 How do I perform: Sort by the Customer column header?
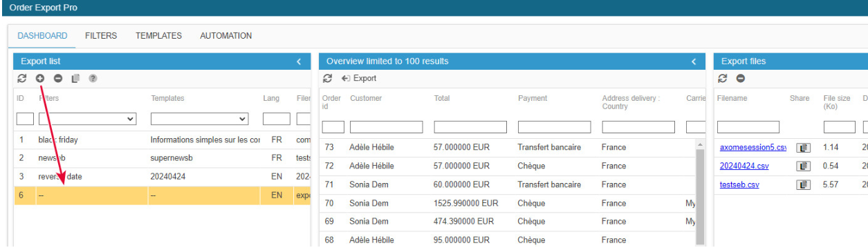tap(366, 99)
